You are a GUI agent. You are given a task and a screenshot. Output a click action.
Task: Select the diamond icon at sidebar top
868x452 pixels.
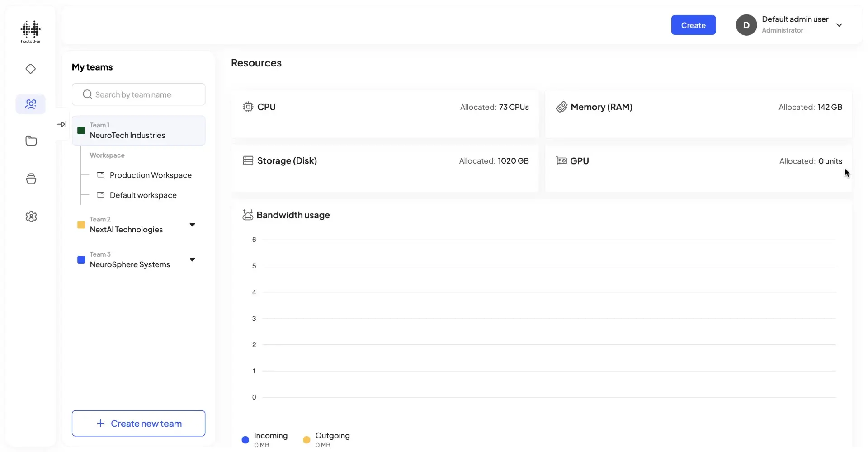pyautogui.click(x=30, y=69)
